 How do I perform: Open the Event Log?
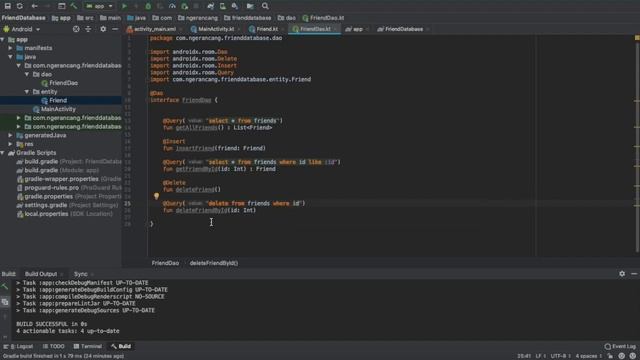click(620, 346)
